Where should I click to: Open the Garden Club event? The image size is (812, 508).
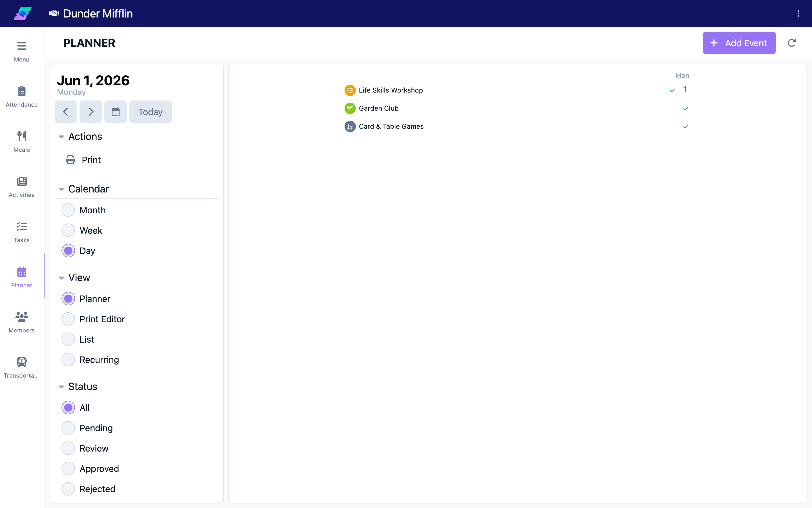[x=378, y=109]
